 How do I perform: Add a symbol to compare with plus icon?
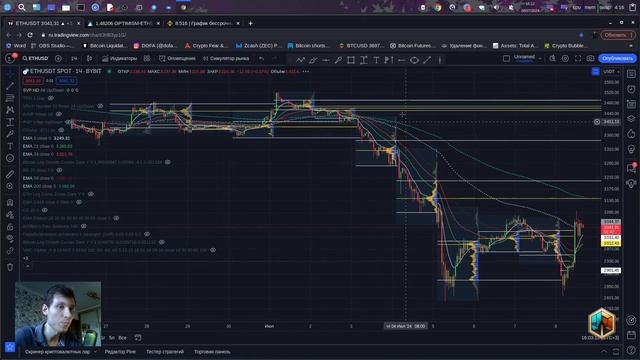click(58, 59)
